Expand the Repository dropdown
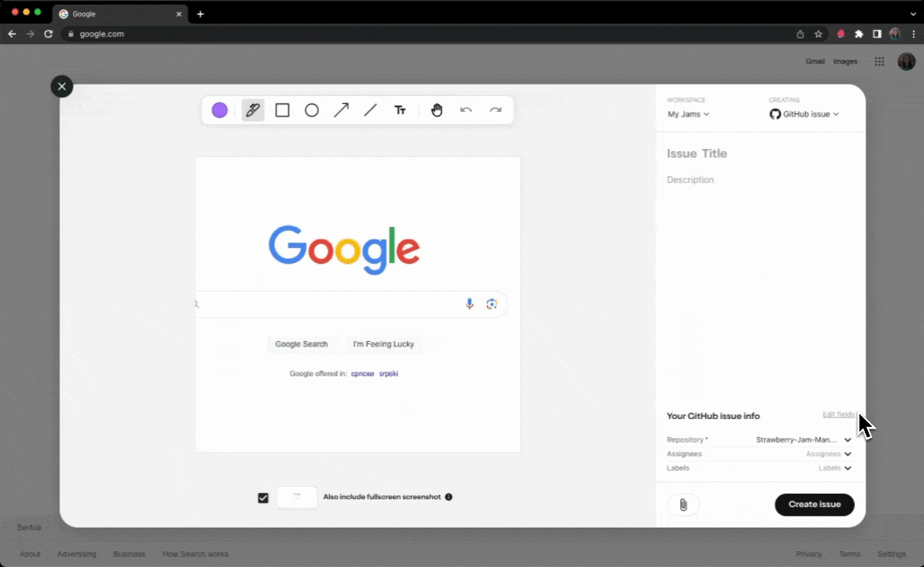This screenshot has width=924, height=567. pos(847,440)
